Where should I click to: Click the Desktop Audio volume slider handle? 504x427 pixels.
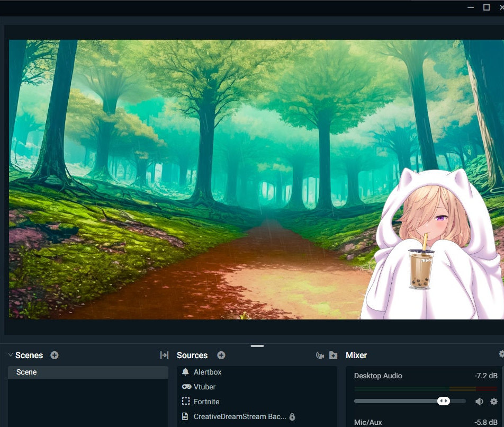tap(444, 401)
